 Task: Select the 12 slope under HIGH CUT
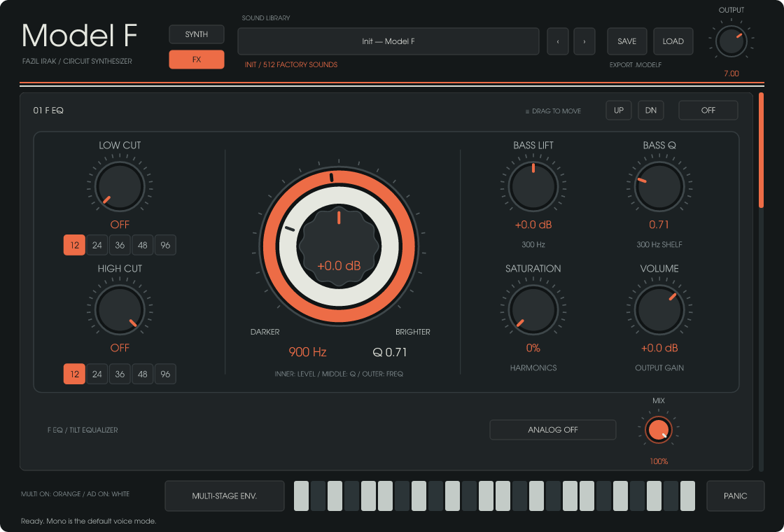click(74, 374)
